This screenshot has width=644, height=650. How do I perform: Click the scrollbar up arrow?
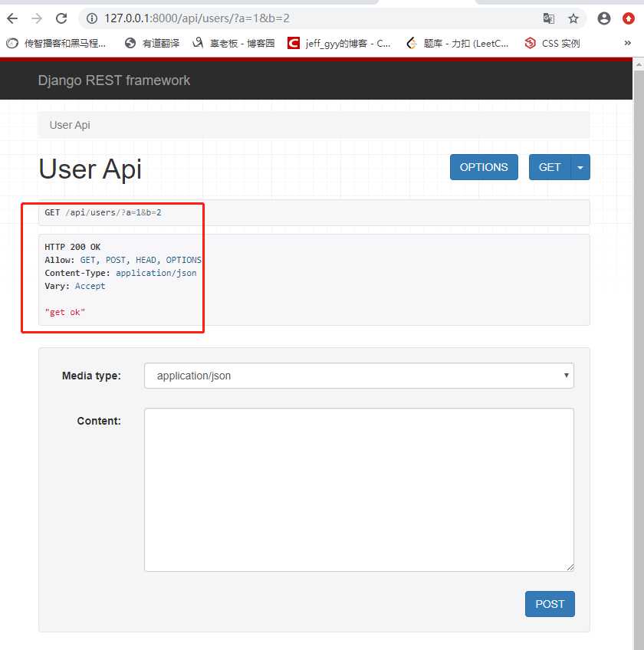pos(639,64)
